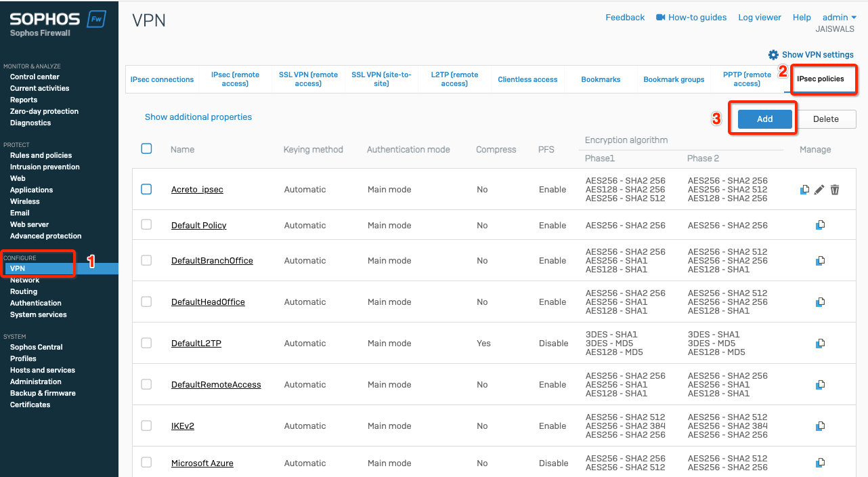Check the DefaultHeadOffice row checkbox
Viewport: 868px width, 477px height.
point(146,302)
